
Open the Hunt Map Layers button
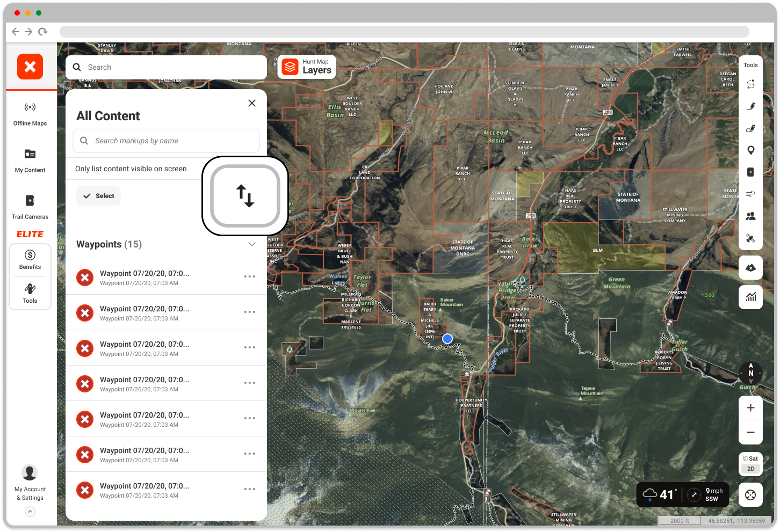(x=307, y=67)
